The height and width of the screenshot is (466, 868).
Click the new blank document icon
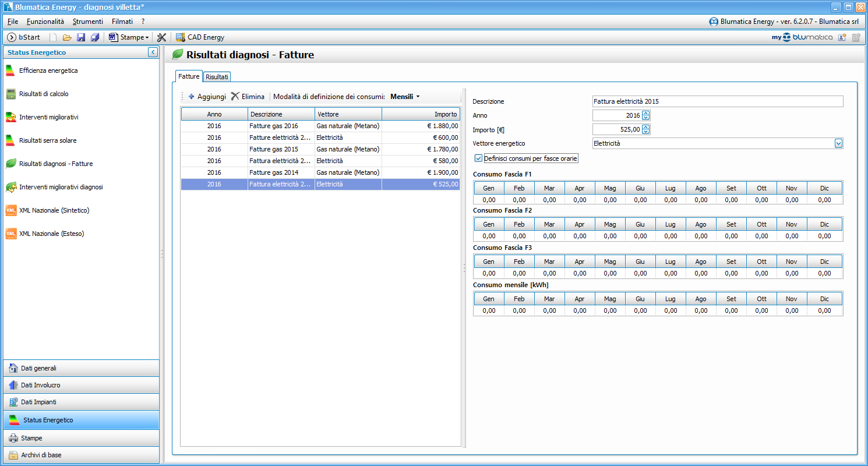pyautogui.click(x=53, y=37)
